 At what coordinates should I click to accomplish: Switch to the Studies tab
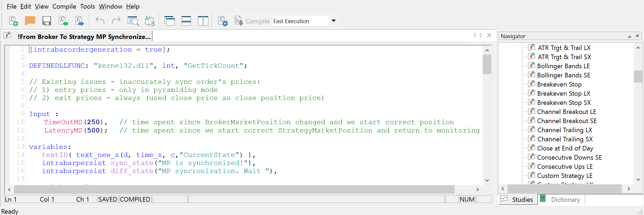518,199
